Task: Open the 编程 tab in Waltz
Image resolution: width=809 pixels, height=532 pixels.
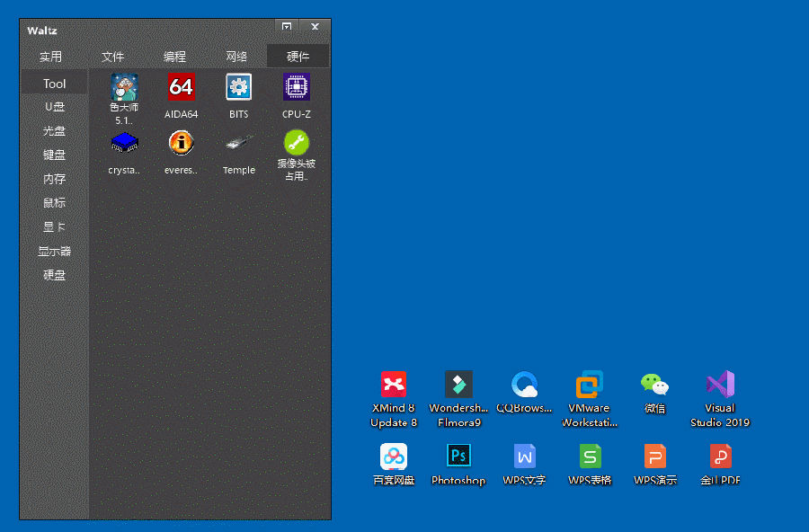Action: tap(174, 57)
